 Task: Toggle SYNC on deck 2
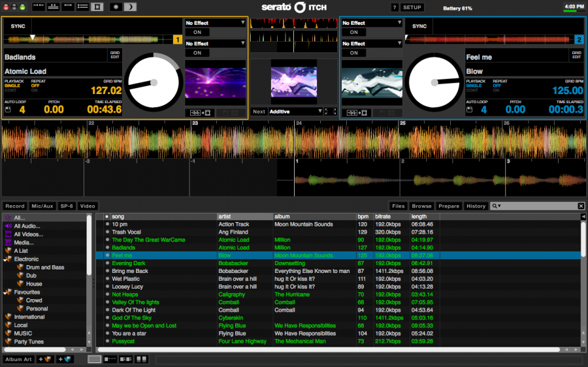tap(419, 26)
